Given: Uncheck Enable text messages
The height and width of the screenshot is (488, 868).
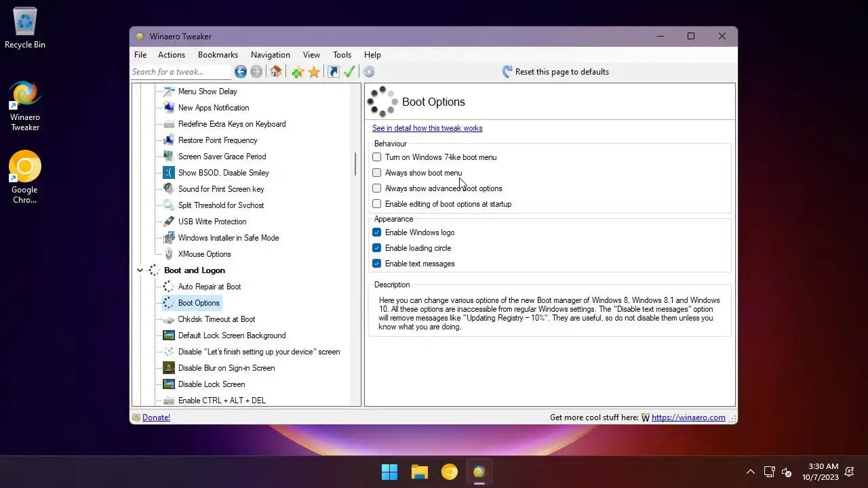Looking at the screenshot, I should click(x=377, y=264).
